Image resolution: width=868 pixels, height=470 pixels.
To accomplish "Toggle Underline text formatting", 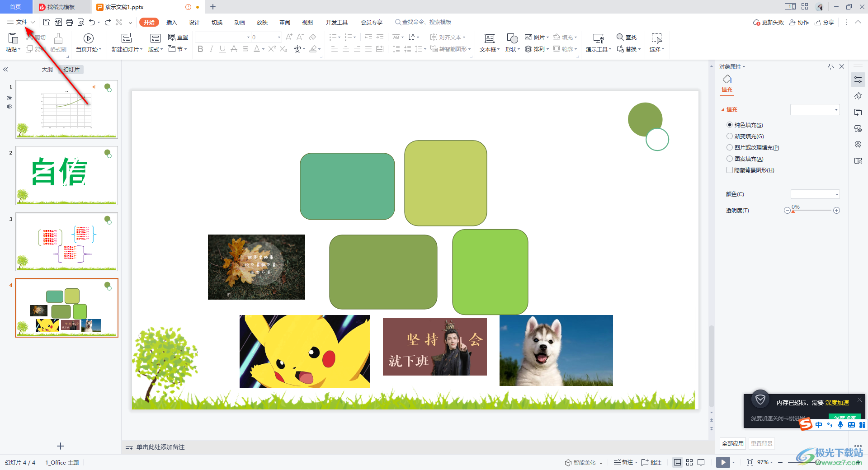I will [222, 49].
